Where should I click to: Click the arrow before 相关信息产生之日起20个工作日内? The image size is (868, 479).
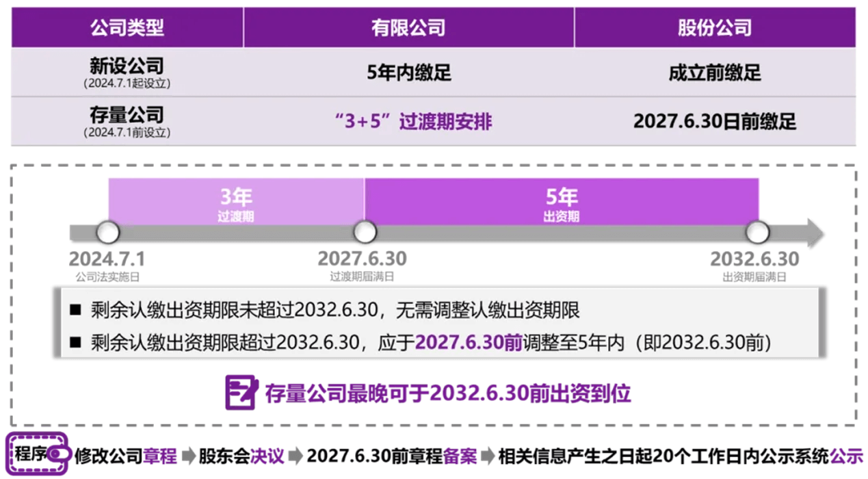point(488,456)
